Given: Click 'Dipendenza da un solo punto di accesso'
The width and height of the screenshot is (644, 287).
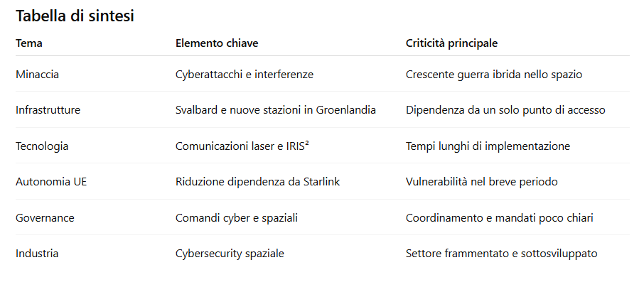Looking at the screenshot, I should 505,110.
